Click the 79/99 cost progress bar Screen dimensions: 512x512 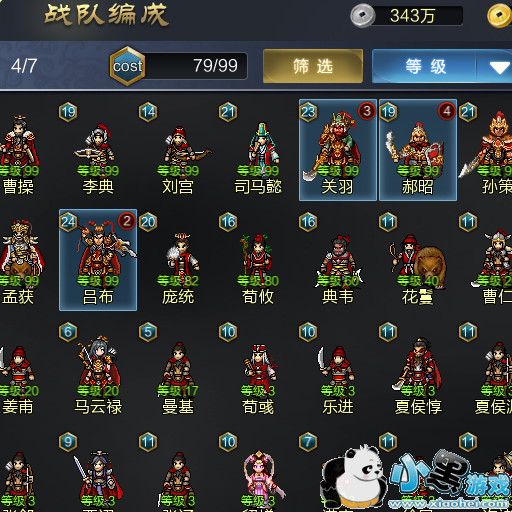(195, 66)
